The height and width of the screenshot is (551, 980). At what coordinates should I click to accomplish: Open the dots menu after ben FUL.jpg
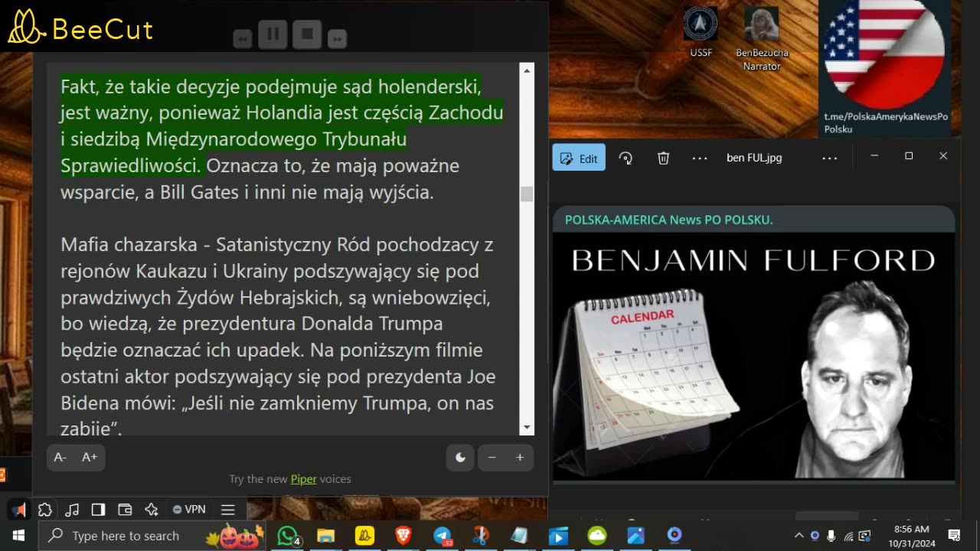coord(830,158)
